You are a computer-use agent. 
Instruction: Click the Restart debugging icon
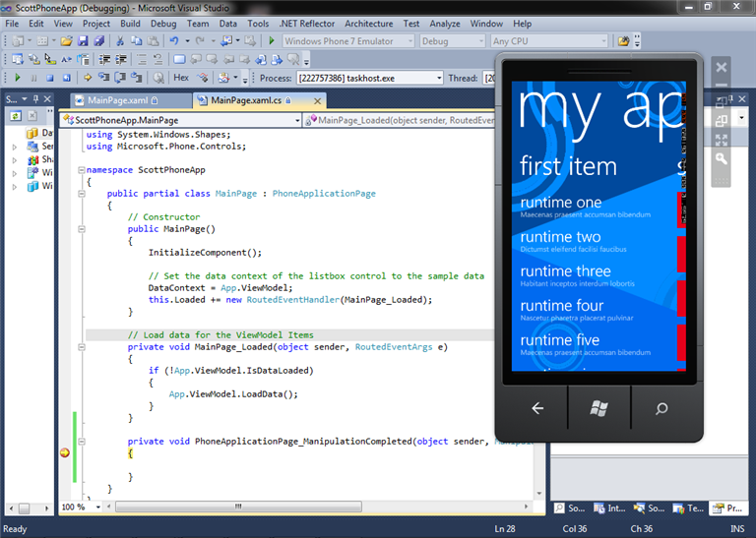[x=67, y=78]
